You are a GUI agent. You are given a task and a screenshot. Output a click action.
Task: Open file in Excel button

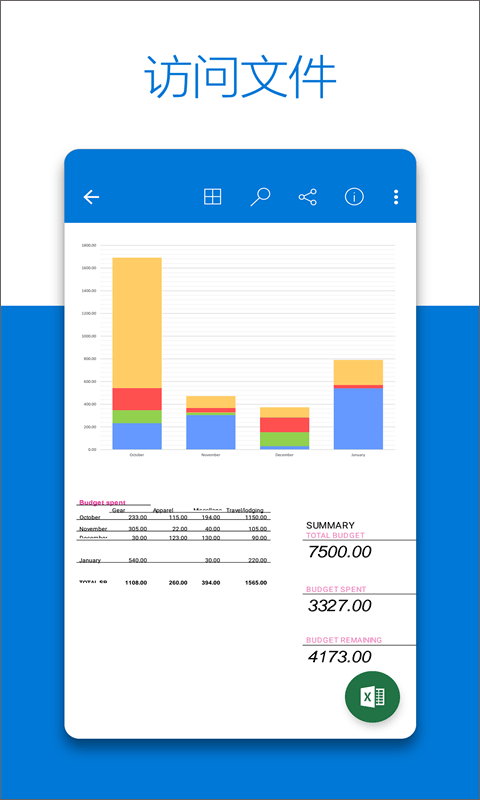(x=372, y=697)
